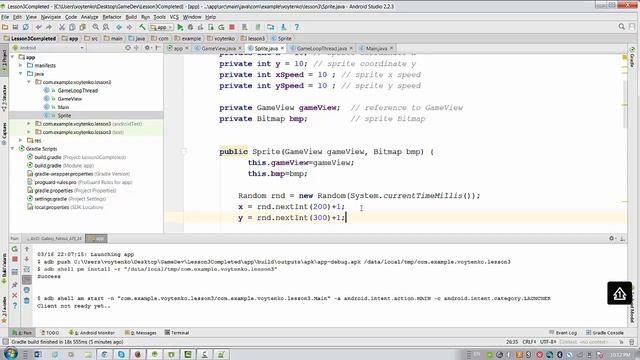Click the Undo arrow icon

coord(38,27)
